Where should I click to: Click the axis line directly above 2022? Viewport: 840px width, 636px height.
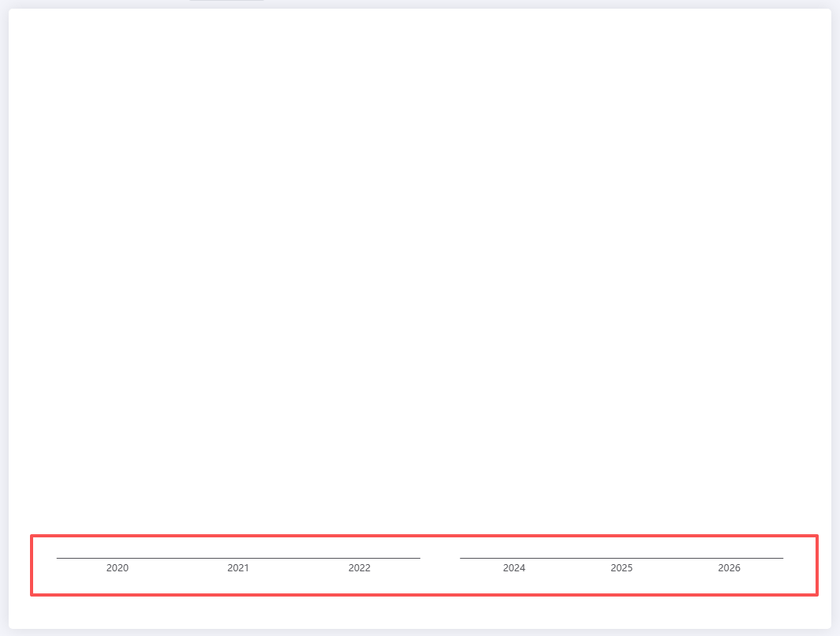tap(360, 558)
